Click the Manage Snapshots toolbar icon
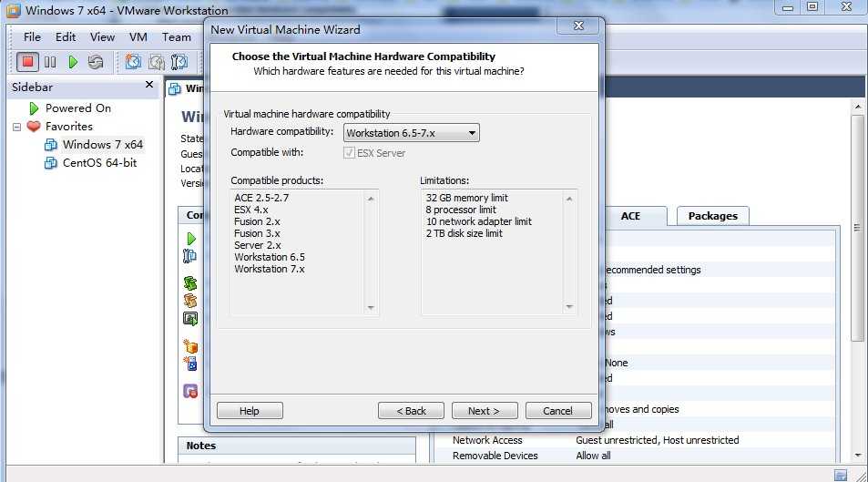 pos(179,61)
